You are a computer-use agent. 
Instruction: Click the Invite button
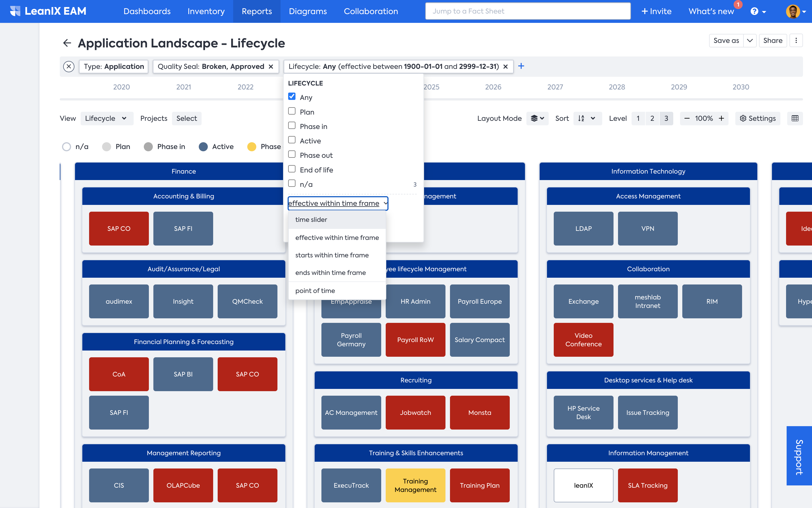click(x=656, y=11)
